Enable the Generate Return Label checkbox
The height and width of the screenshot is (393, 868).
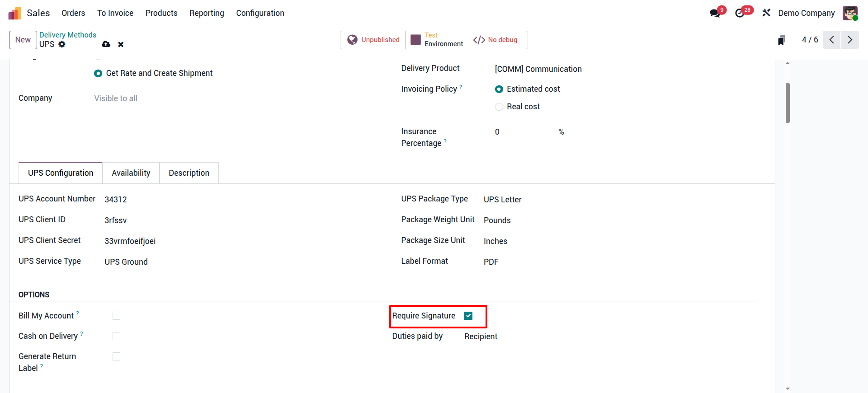click(116, 356)
